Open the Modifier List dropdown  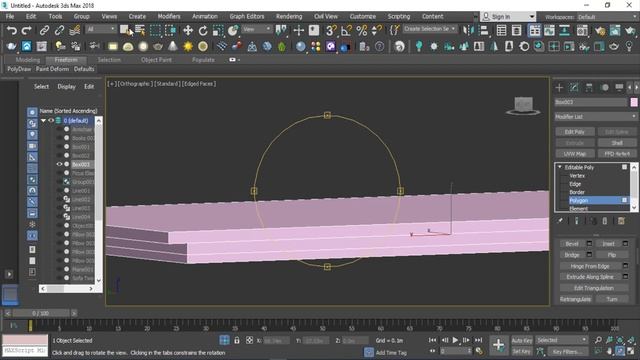596,117
